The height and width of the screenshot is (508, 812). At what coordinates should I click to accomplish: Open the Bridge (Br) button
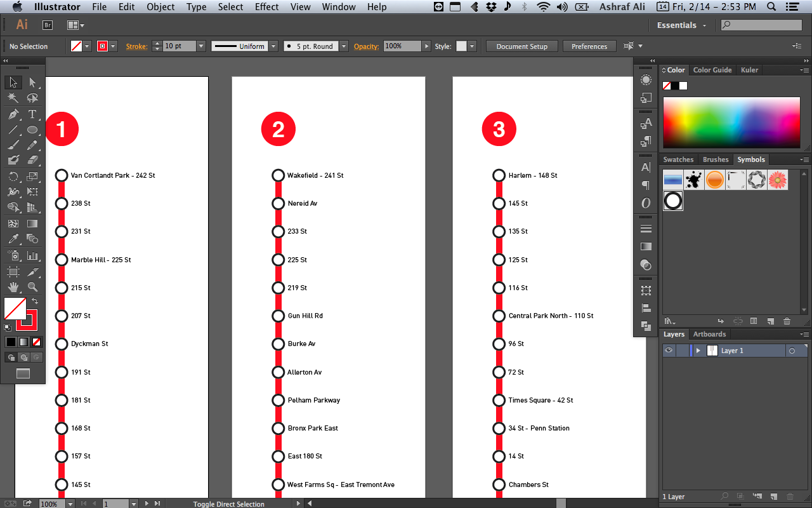tap(48, 25)
